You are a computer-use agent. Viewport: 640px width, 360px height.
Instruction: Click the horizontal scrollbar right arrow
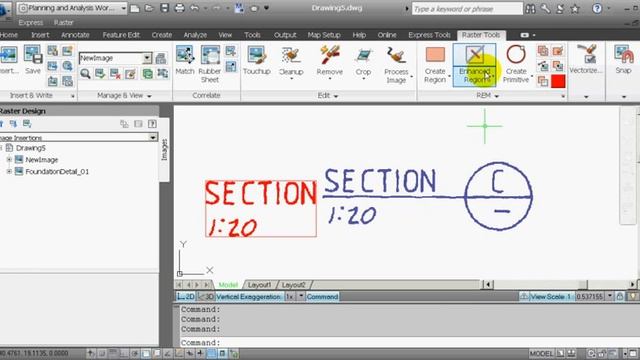(x=632, y=284)
